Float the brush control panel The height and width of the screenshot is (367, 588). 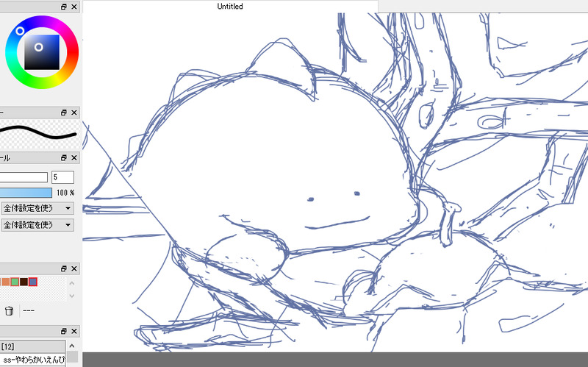coord(64,158)
